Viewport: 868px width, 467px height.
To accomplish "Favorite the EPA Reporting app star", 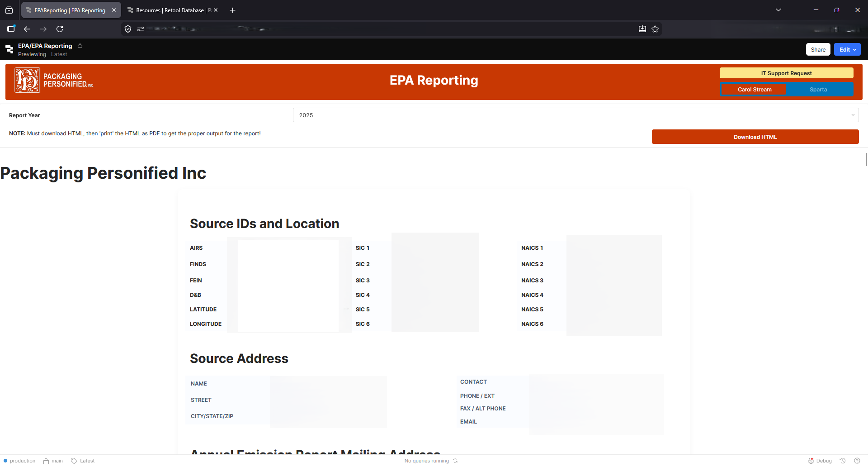I will point(80,46).
